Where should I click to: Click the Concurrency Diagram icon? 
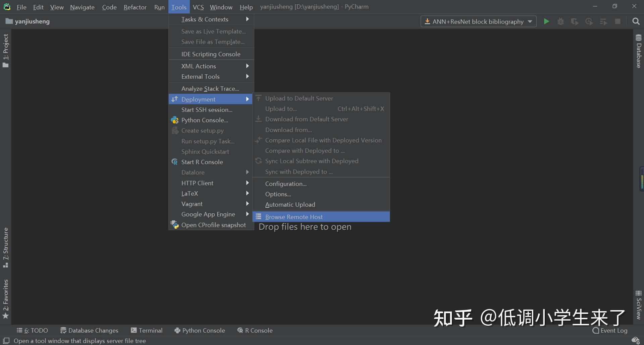tap(603, 21)
